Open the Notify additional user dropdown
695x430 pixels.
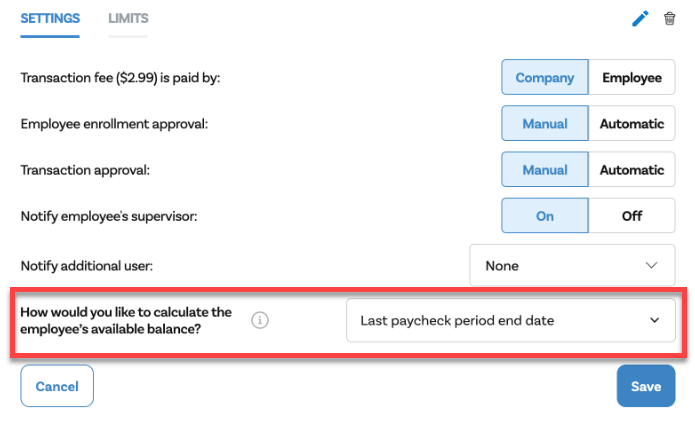(571, 266)
